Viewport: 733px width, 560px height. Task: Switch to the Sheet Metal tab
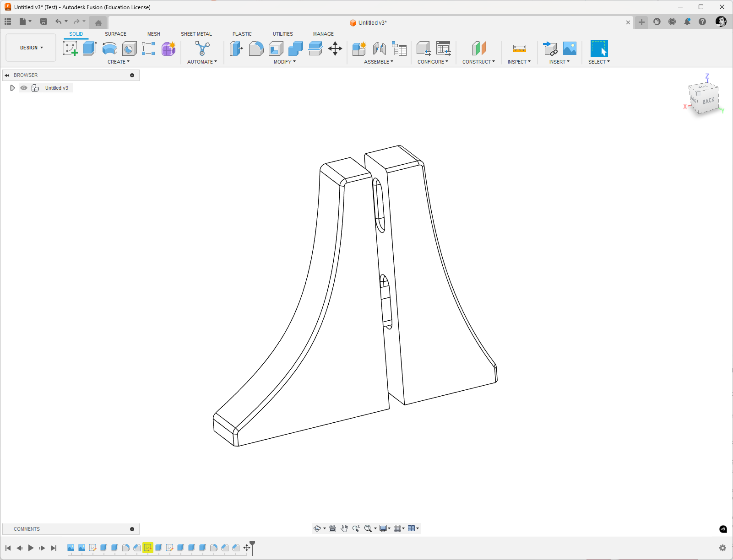[x=196, y=34]
